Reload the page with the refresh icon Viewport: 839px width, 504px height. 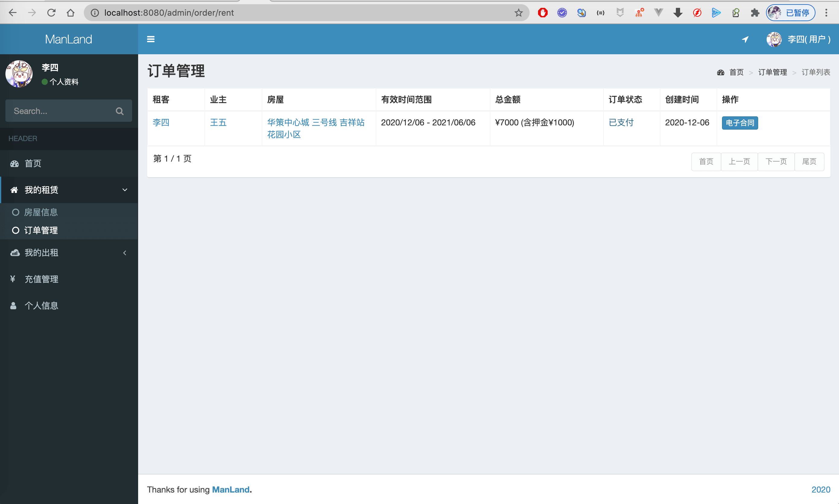click(51, 13)
